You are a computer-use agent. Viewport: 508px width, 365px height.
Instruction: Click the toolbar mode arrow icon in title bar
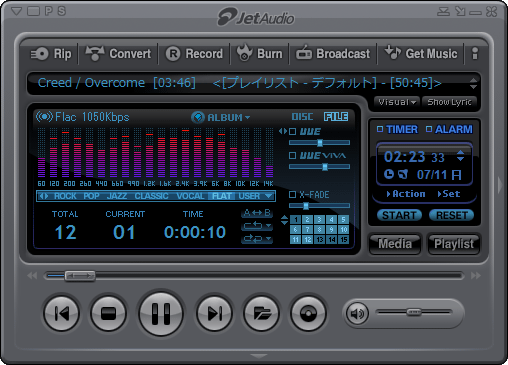click(x=460, y=11)
